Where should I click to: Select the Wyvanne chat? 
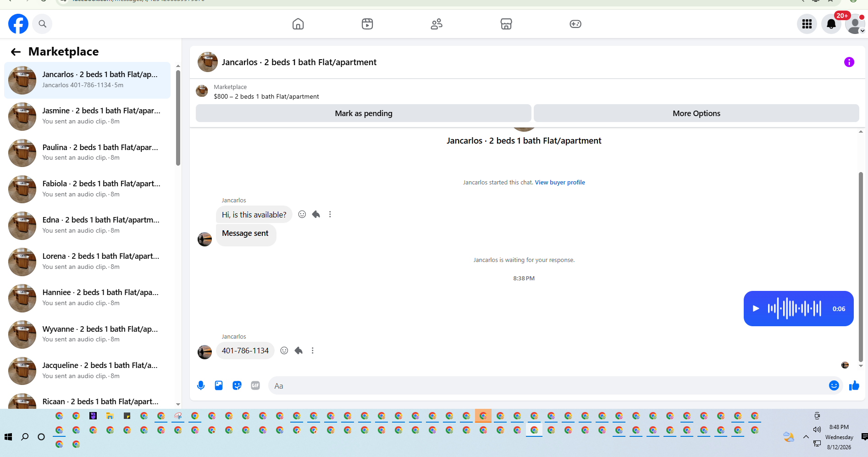tap(88, 334)
